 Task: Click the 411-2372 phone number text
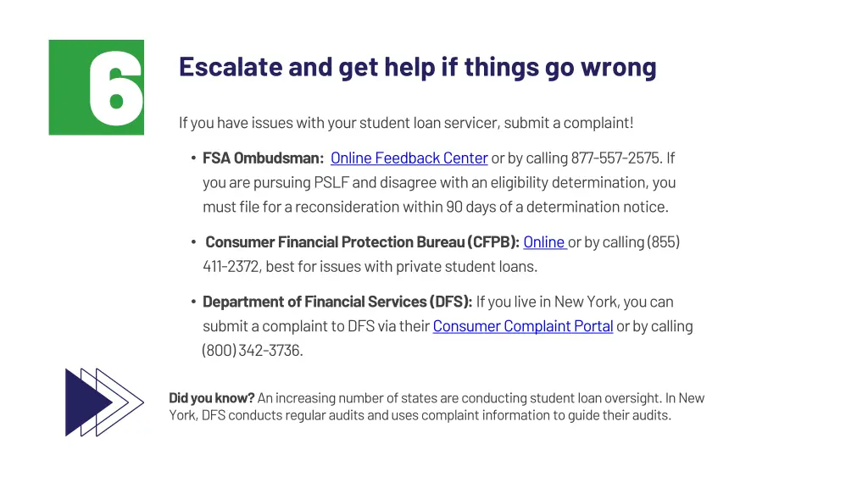point(232,267)
